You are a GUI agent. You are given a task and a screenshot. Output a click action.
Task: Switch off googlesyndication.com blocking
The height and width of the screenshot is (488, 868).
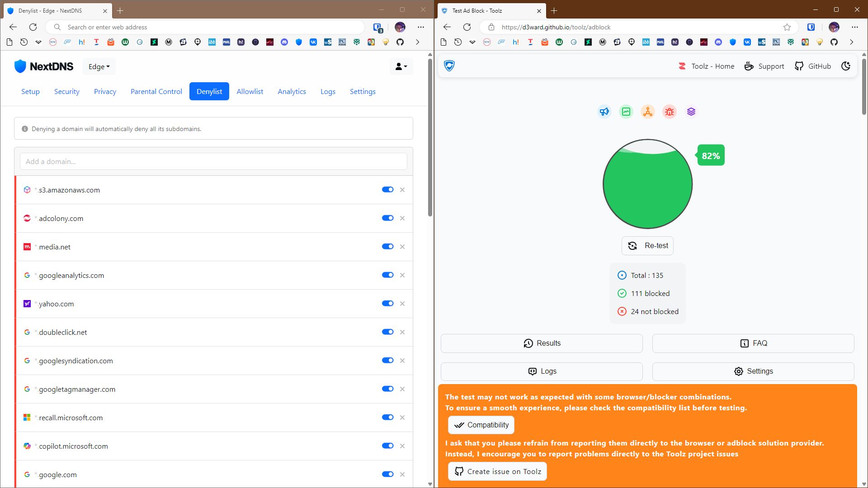(x=388, y=361)
